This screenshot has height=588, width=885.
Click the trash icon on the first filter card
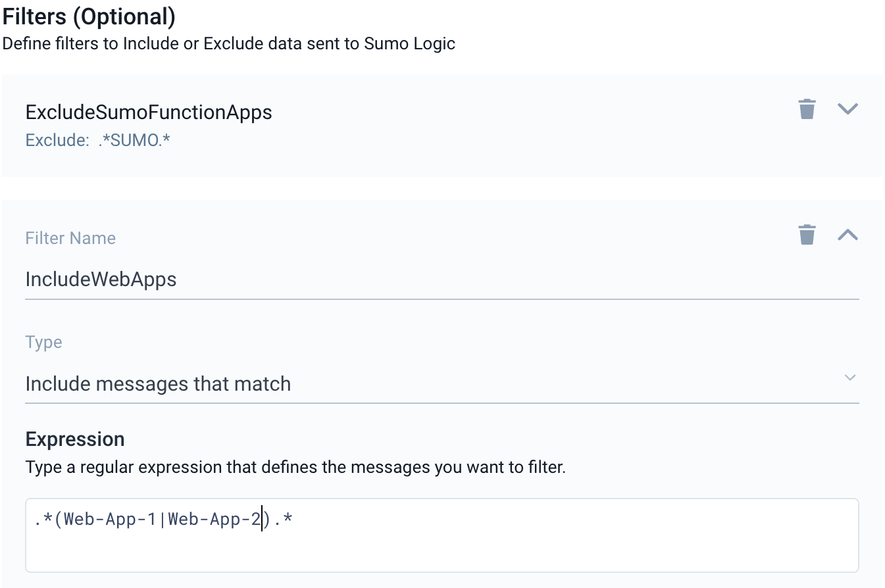807,109
